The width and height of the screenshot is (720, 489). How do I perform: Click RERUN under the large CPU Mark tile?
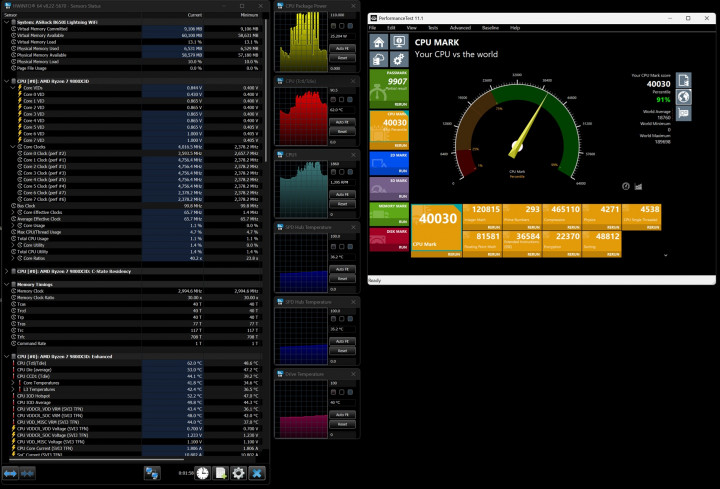pyautogui.click(x=453, y=254)
